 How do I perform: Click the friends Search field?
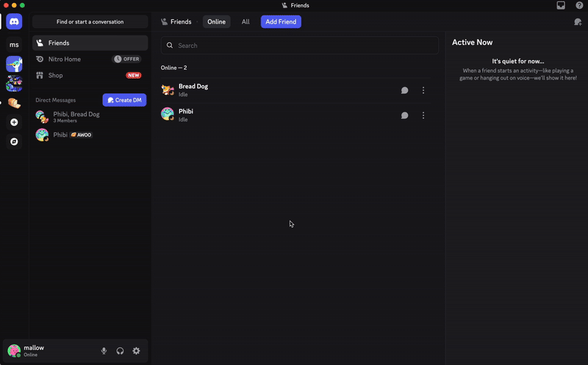tap(300, 46)
